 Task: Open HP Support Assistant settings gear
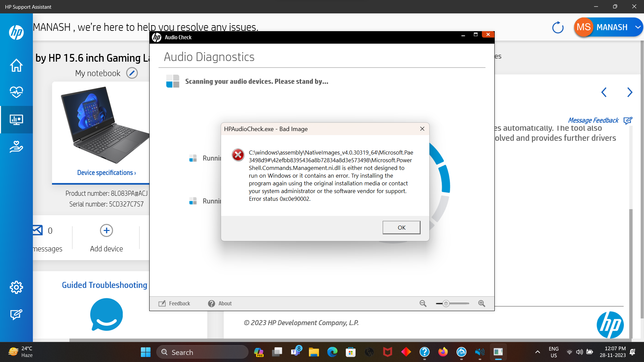(16, 287)
